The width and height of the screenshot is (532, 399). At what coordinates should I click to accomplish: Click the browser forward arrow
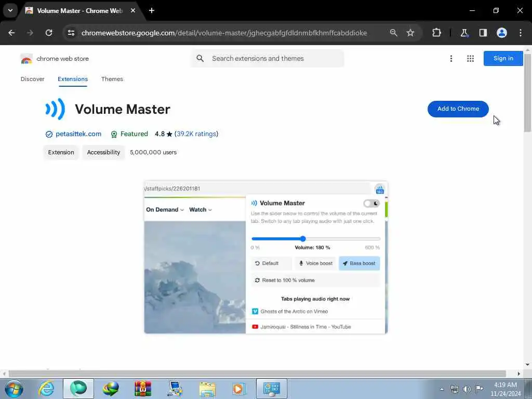click(30, 33)
